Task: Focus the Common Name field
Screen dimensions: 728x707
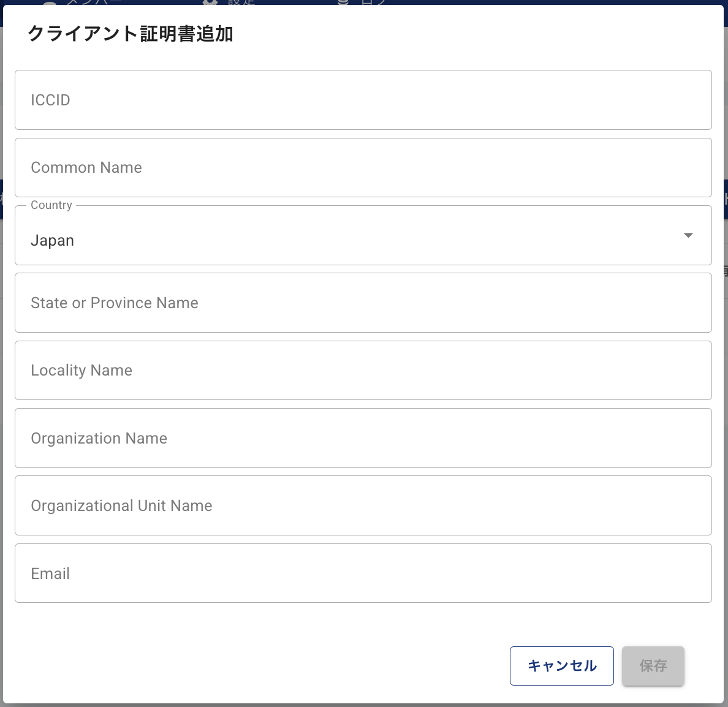Action: 363,168
